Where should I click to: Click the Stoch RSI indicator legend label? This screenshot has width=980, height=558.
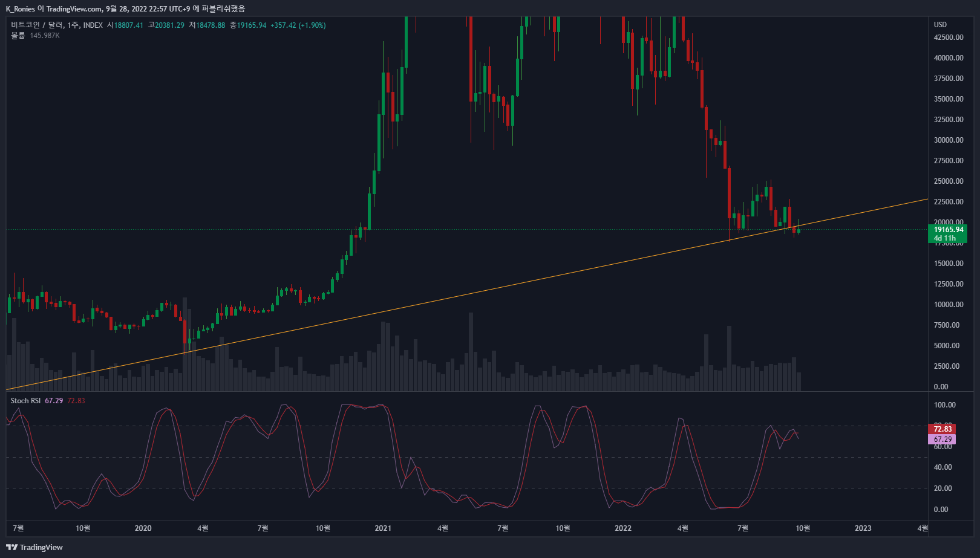25,401
